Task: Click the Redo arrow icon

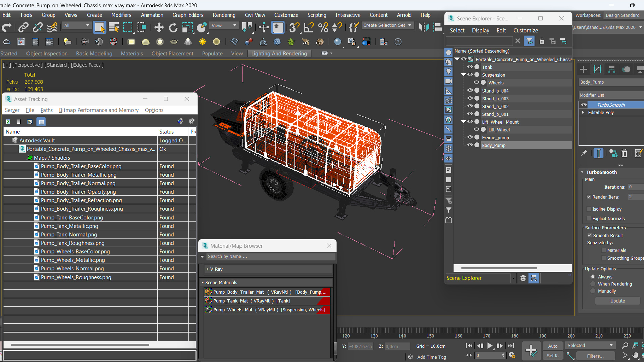Action: coord(7,27)
